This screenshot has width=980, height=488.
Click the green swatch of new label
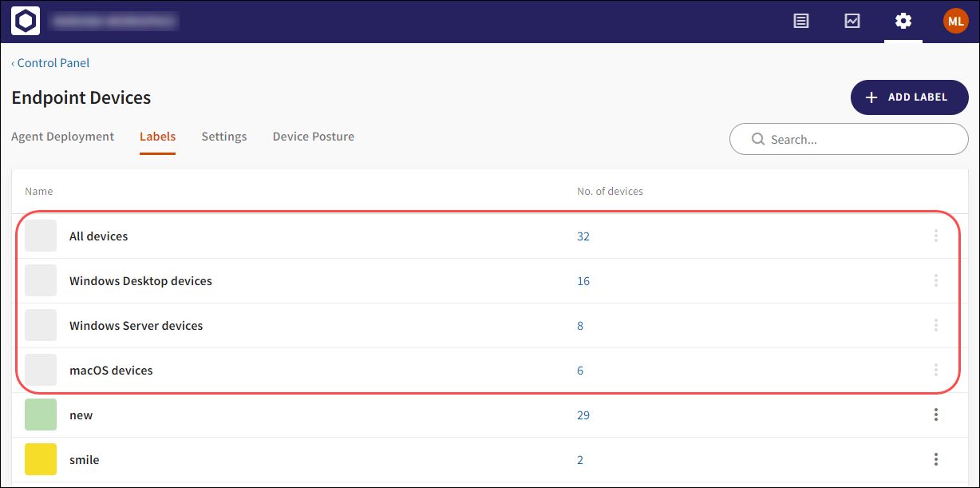[41, 415]
